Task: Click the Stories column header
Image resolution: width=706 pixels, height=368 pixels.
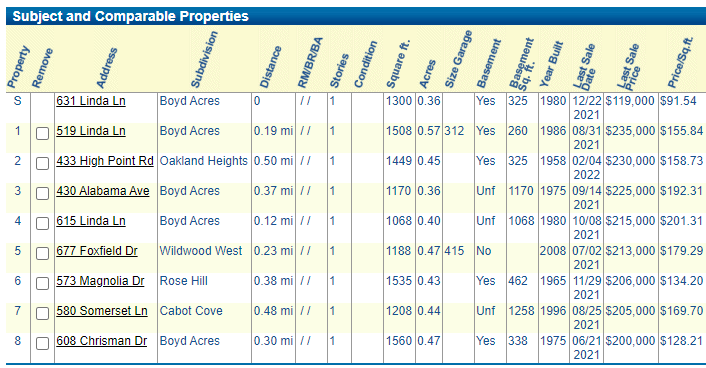Action: click(339, 70)
